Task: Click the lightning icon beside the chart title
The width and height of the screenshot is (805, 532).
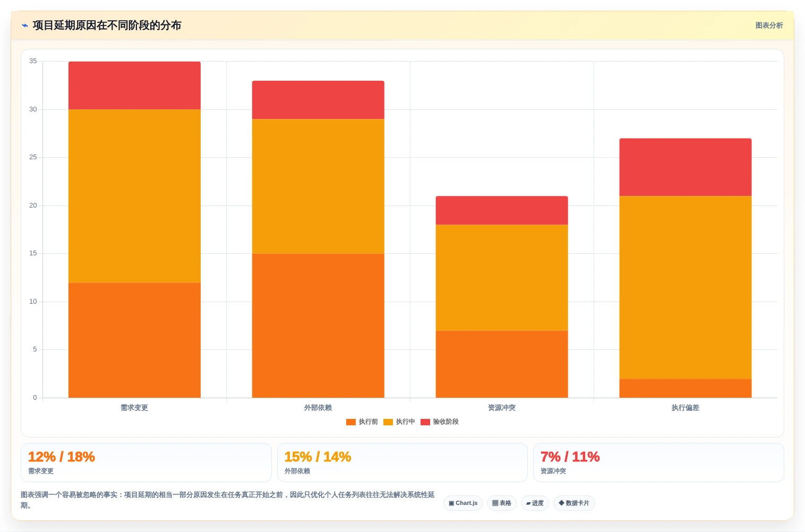Action: click(24, 25)
